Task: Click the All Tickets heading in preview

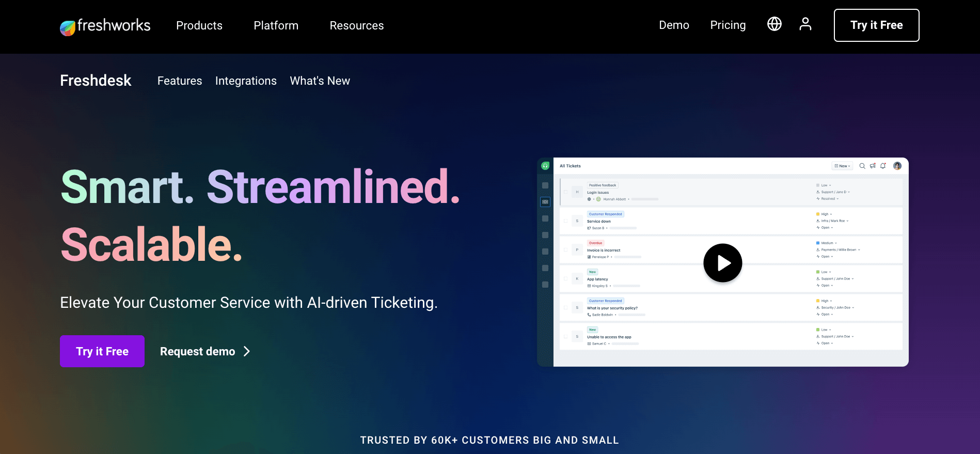Action: coord(570,166)
